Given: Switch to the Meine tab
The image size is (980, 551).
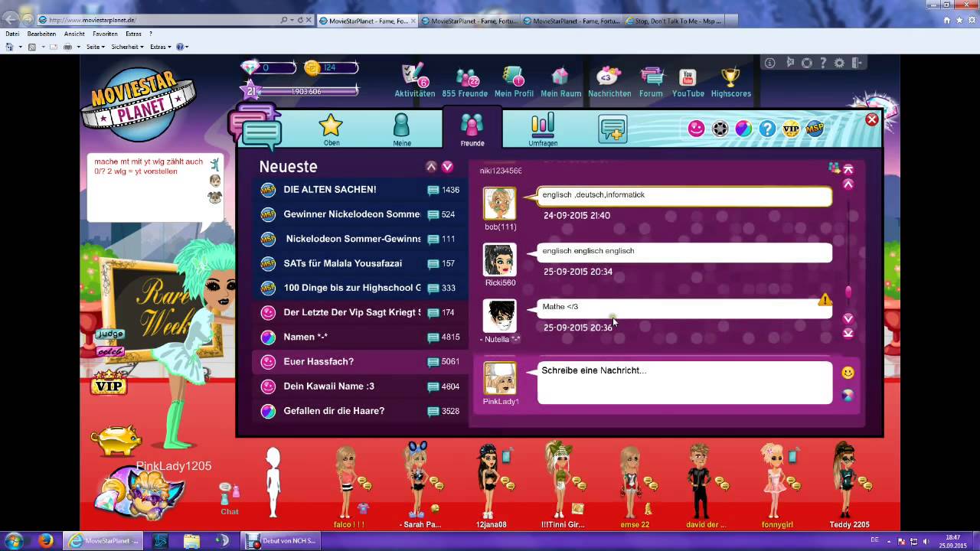Looking at the screenshot, I should [x=402, y=129].
